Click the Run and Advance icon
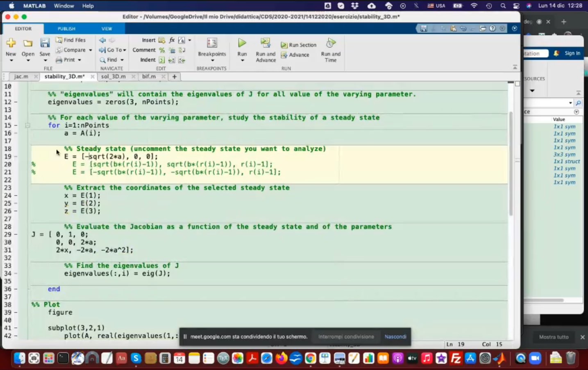Viewport: 588px width, 370px height. pyautogui.click(x=266, y=43)
